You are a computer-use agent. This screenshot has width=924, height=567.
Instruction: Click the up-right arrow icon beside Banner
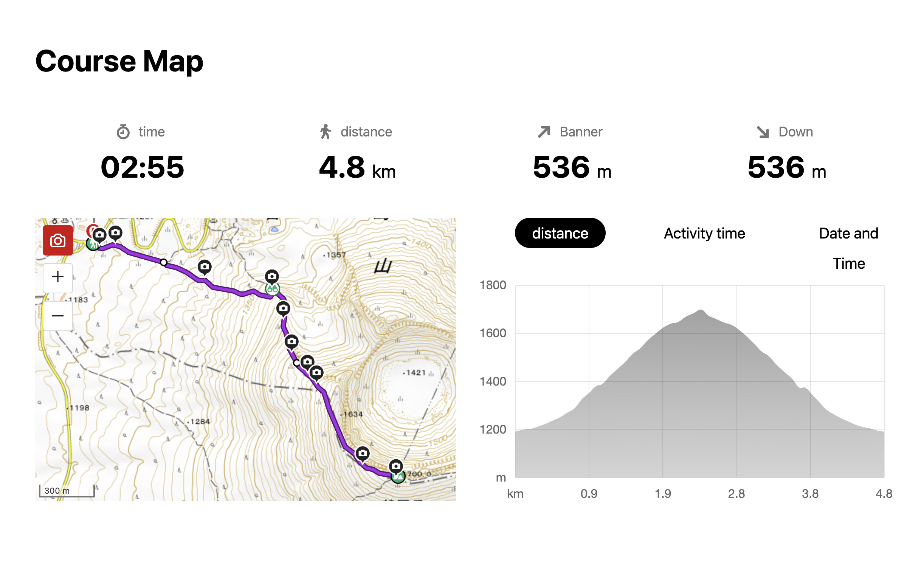544,132
